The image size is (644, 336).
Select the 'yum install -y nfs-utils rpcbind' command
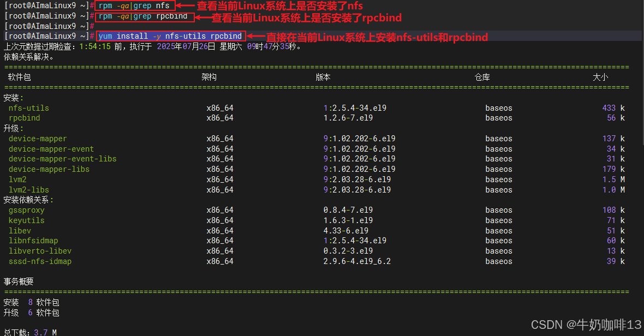coord(170,36)
